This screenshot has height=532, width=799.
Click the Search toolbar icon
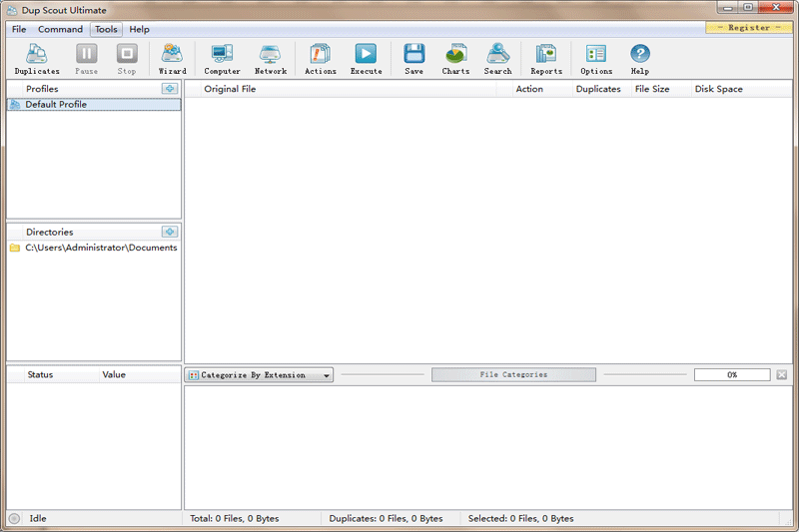(497, 59)
